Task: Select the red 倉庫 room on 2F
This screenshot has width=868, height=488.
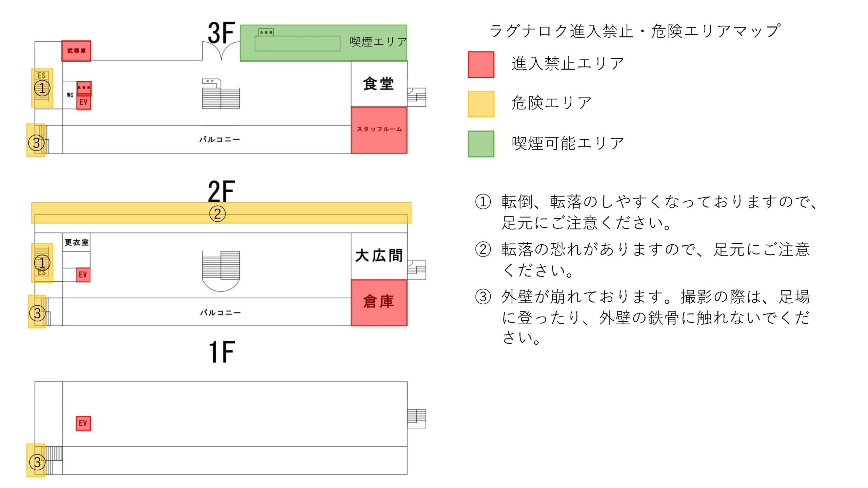Action: point(379,303)
